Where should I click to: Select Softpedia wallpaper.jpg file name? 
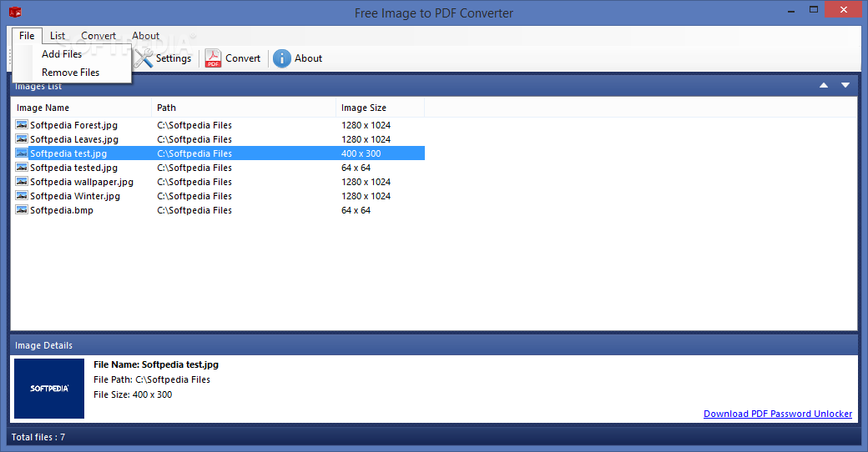tap(82, 182)
